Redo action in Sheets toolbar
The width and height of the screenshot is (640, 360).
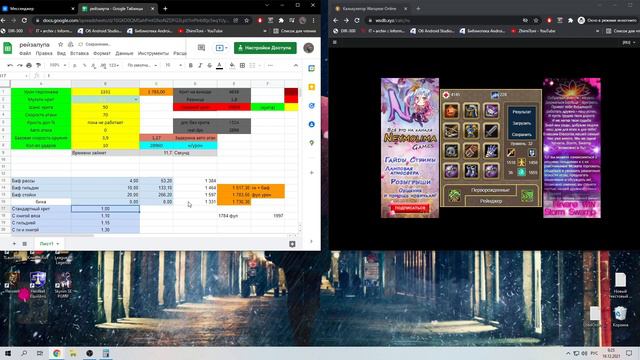(x=19, y=65)
